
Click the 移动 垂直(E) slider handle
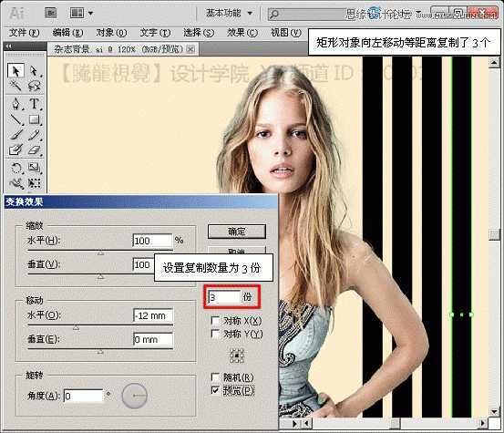pos(100,352)
